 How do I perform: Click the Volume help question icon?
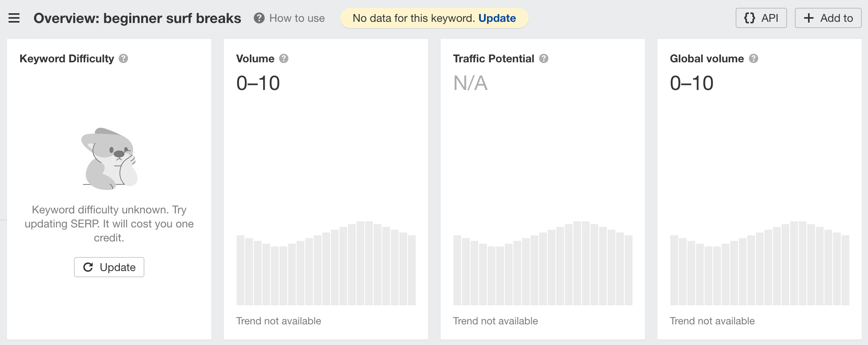tap(284, 58)
